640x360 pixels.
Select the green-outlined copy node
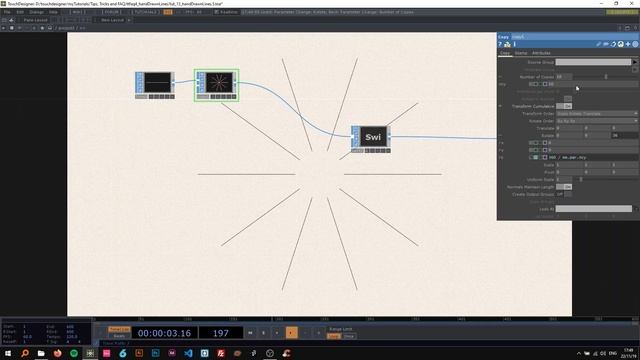point(217,85)
